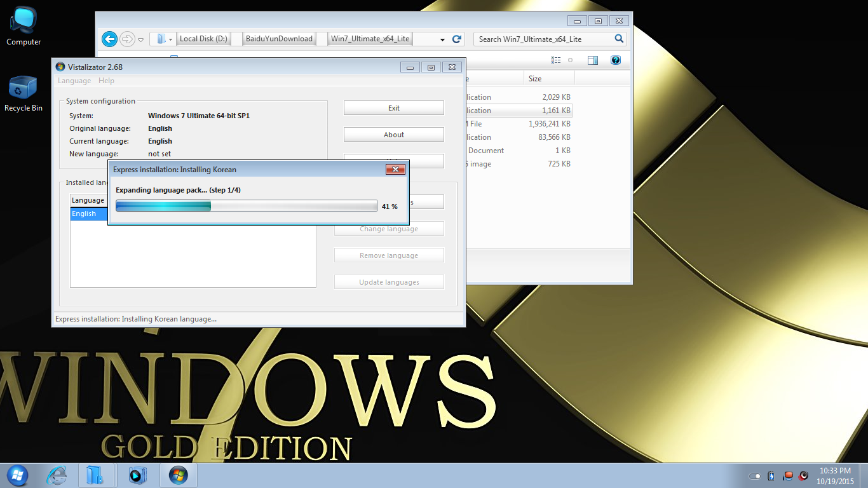Toggle the switch in the system tray
Image resolution: width=868 pixels, height=488 pixels.
tap(755, 476)
